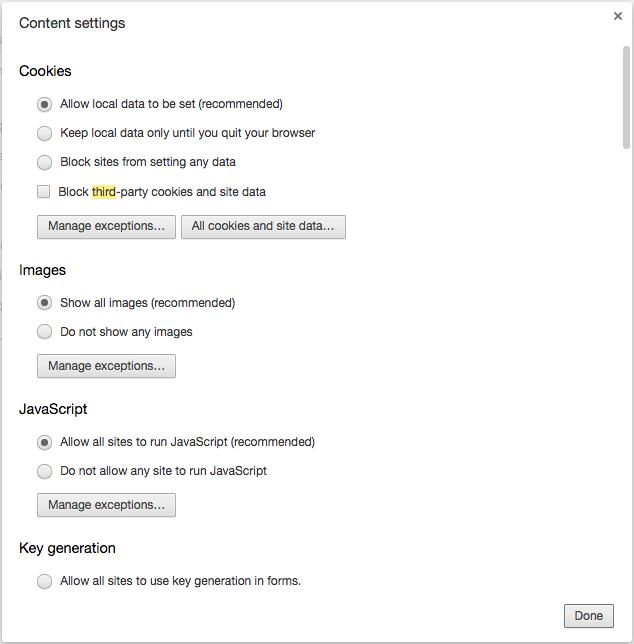This screenshot has width=634, height=644.
Task: Choose Do not allow any site JavaScript
Action: click(44, 471)
